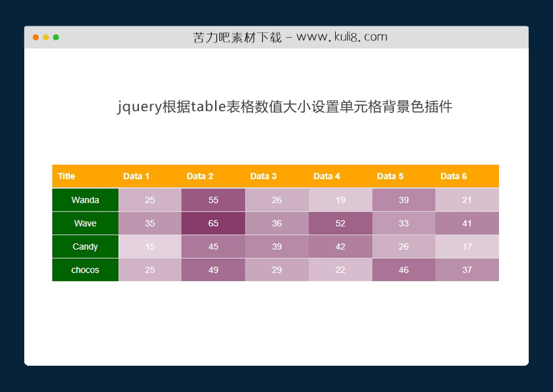Select the chocos row label

coord(85,269)
